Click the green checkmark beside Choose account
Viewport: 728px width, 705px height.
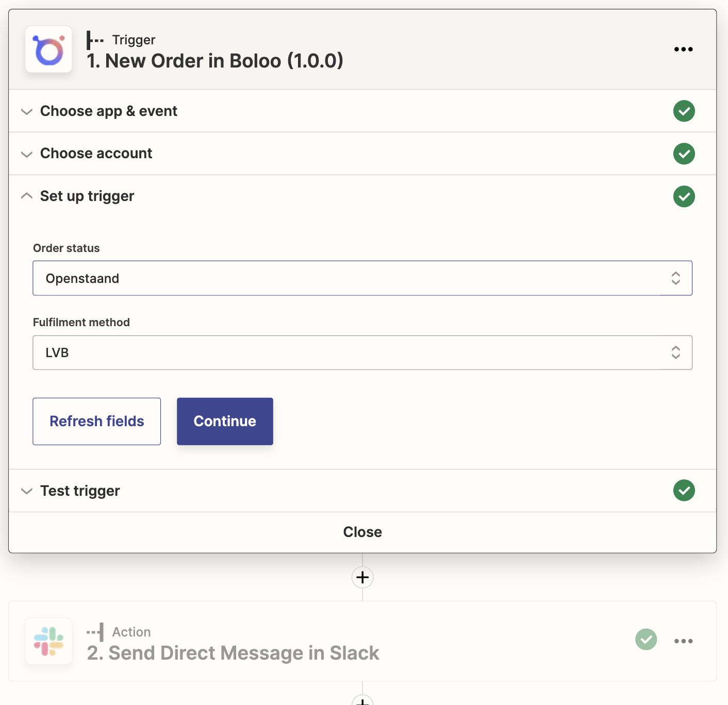coord(684,154)
